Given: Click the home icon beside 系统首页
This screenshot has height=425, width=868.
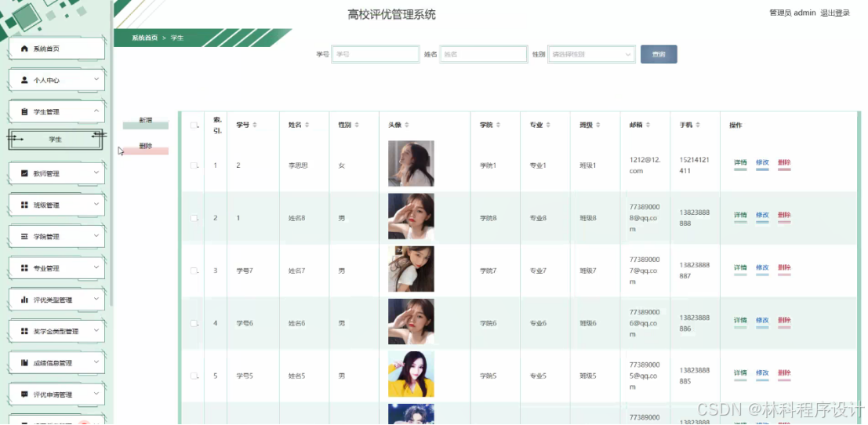Looking at the screenshot, I should pyautogui.click(x=24, y=49).
